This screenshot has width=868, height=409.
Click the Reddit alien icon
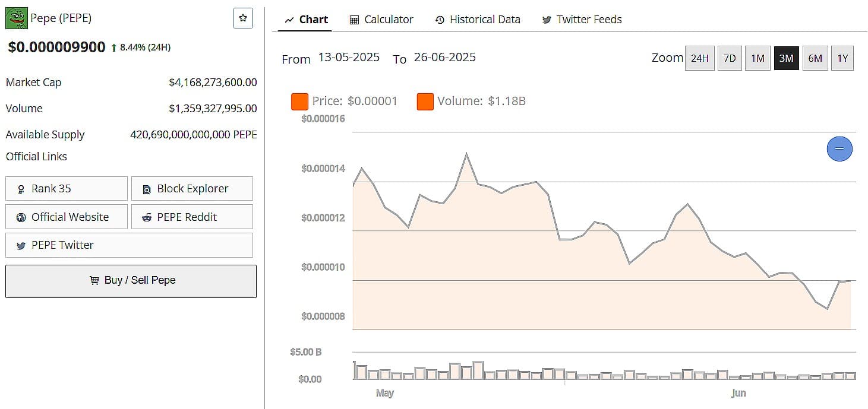point(147,217)
